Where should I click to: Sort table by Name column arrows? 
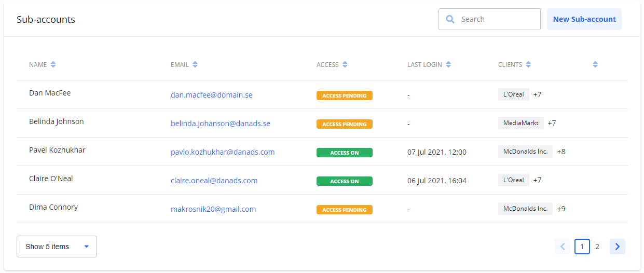click(x=53, y=65)
